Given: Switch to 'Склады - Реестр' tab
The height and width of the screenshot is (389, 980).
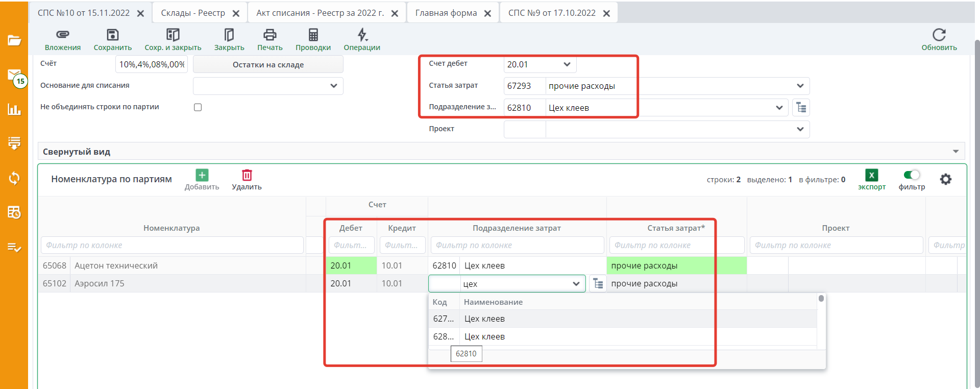Looking at the screenshot, I should (193, 13).
